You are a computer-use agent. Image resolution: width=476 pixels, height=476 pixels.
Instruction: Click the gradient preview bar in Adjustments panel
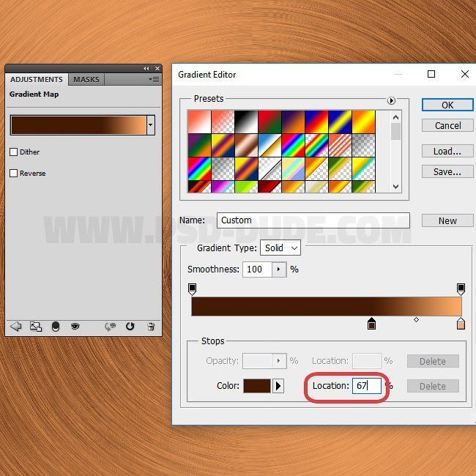pyautogui.click(x=78, y=124)
